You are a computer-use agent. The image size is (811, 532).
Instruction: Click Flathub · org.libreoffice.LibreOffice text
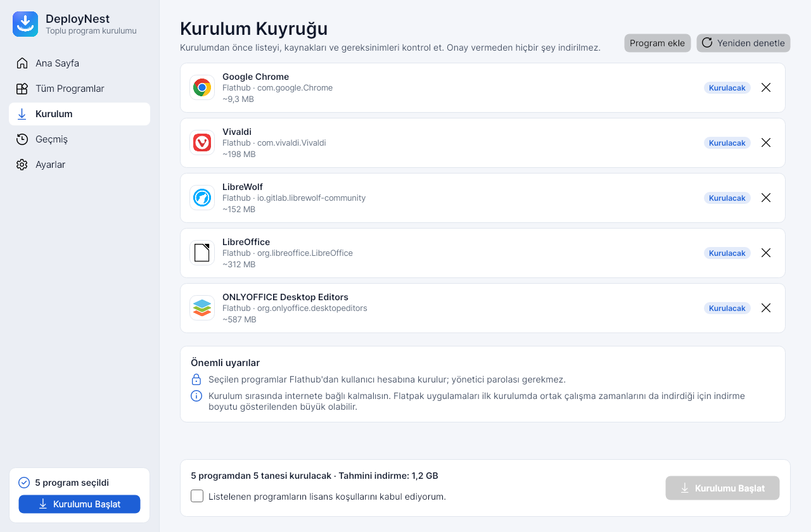[x=288, y=253]
